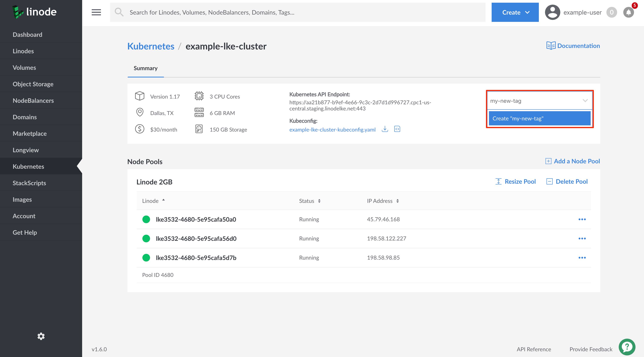Screen dimensions: 644x357
Task: Open the hamburger navigation menu
Action: pyautogui.click(x=96, y=12)
